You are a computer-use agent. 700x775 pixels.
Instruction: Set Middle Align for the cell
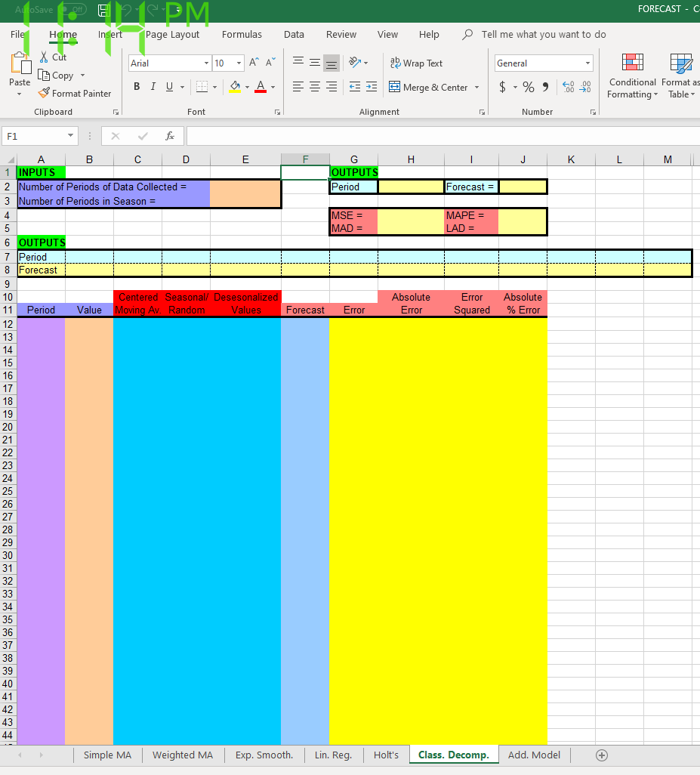[315, 63]
